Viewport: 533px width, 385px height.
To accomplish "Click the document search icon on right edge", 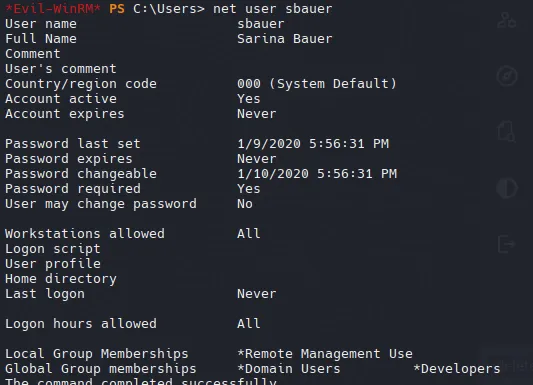I will pyautogui.click(x=506, y=131).
